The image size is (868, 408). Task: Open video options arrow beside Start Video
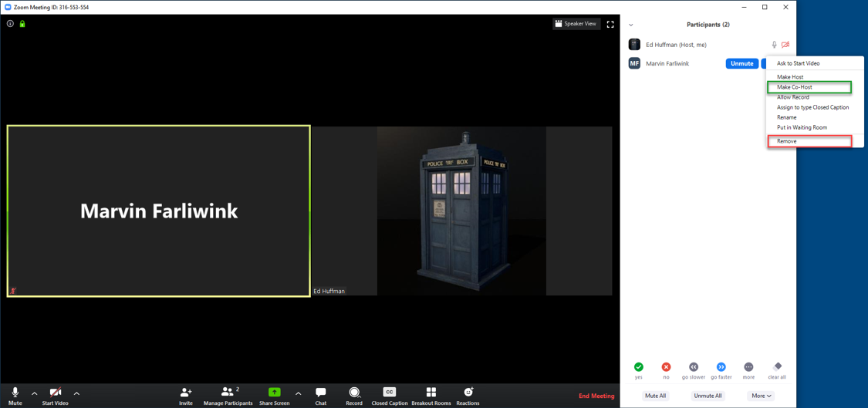(x=76, y=393)
